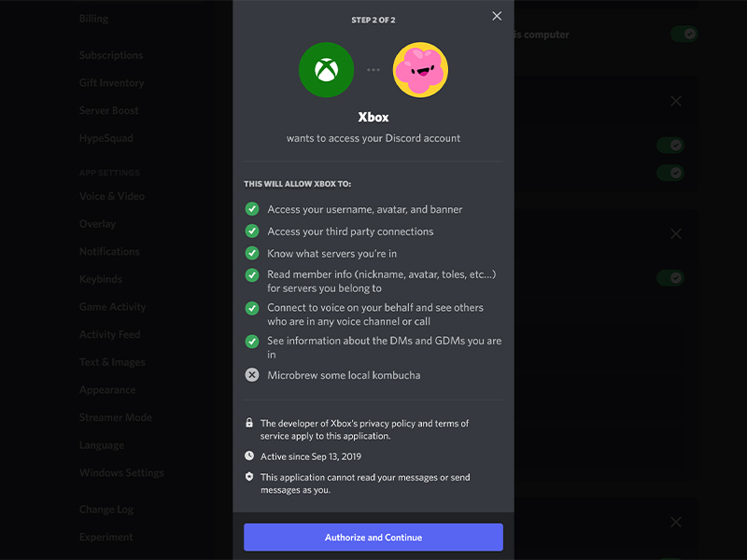Click the three dots between the logos
747x560 pixels.
point(373,70)
